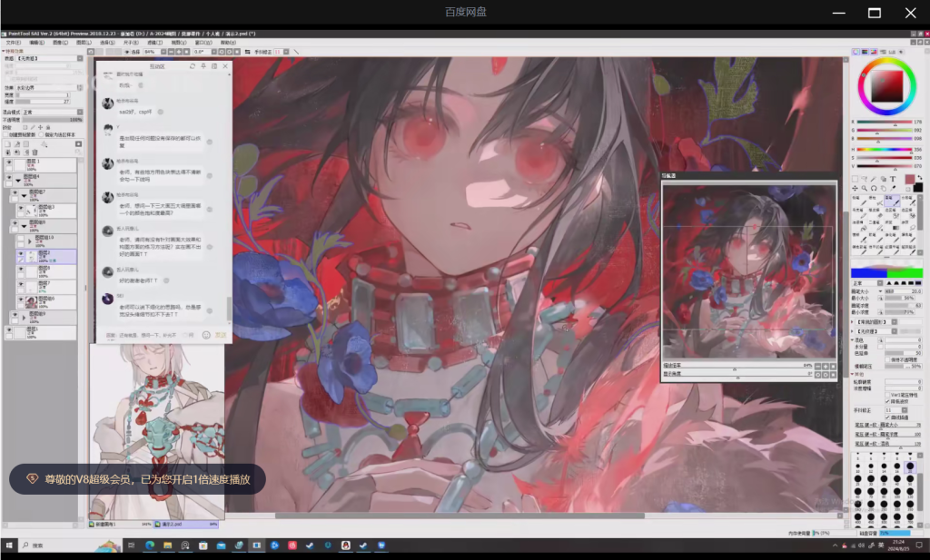Open the 文件(F) menu

tap(13, 42)
